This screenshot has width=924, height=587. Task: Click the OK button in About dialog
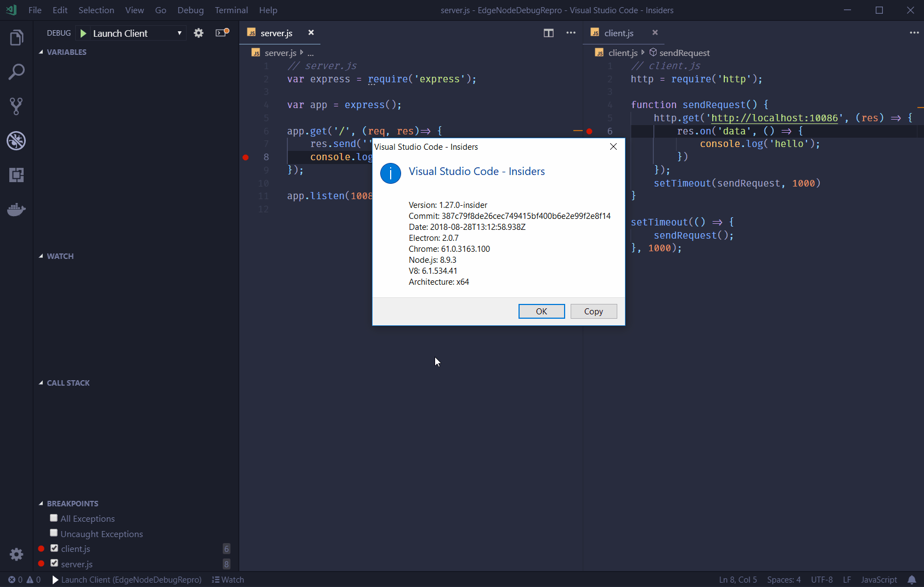[x=541, y=311]
